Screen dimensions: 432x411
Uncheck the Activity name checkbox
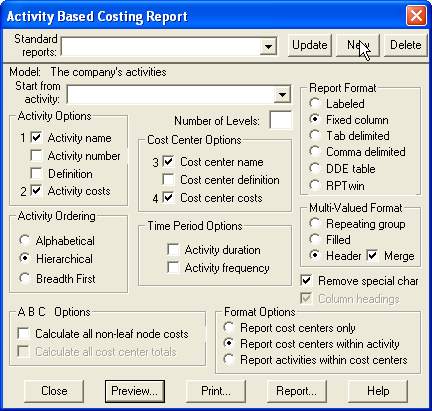click(36, 137)
